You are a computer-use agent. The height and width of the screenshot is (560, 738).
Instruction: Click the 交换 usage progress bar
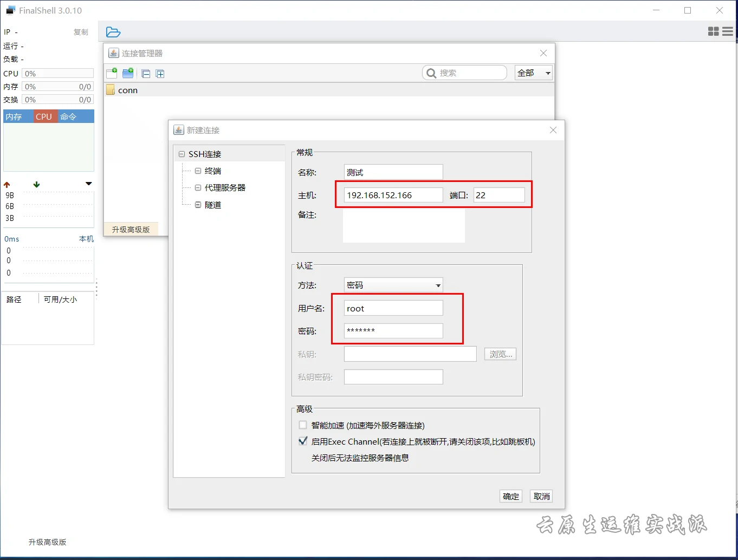(58, 100)
